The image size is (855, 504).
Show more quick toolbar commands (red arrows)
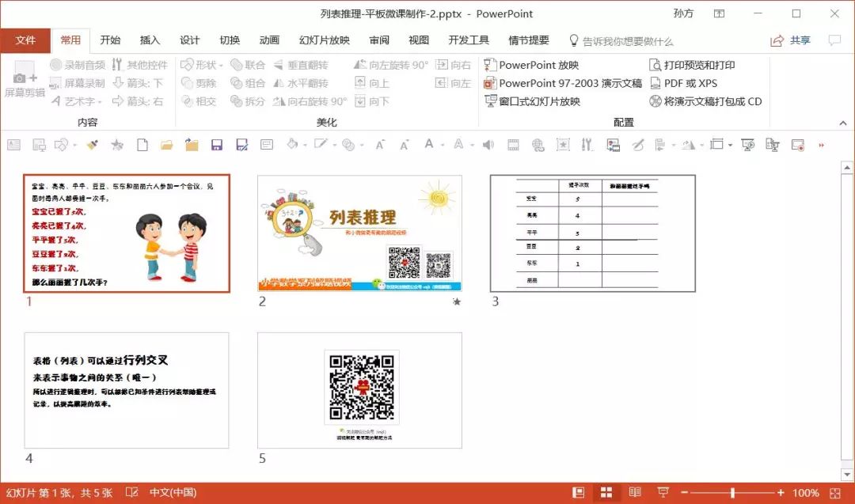pos(821,145)
